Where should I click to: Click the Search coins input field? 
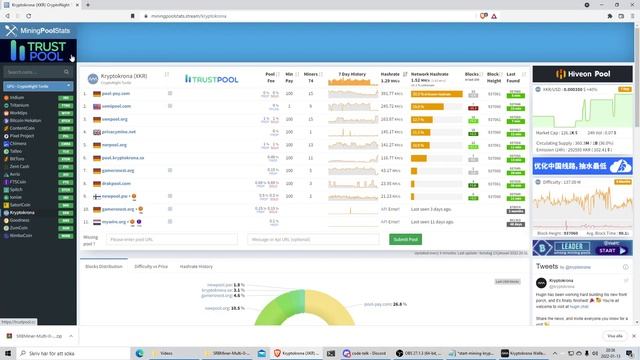pyautogui.click(x=38, y=72)
